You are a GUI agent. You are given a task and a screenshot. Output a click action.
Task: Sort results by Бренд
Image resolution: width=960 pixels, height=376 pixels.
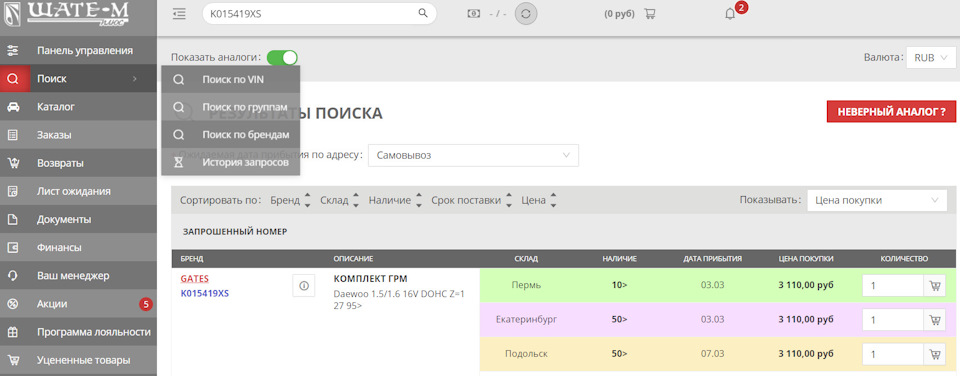point(291,200)
